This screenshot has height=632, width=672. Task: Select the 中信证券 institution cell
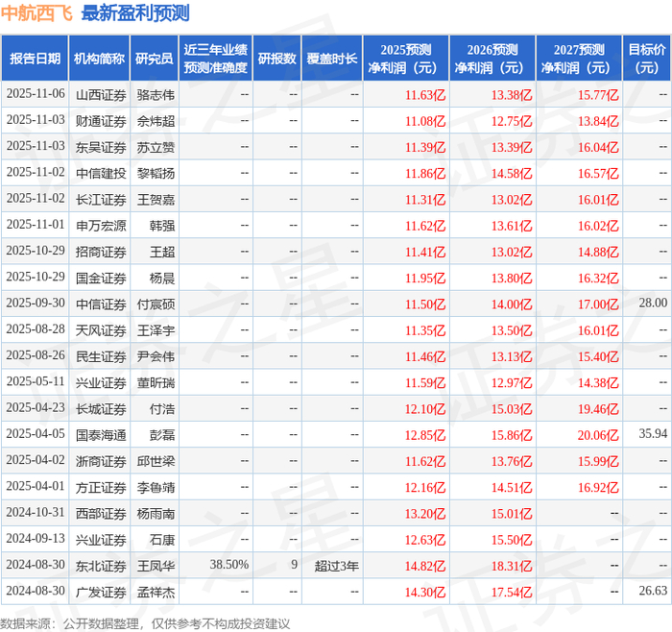(101, 304)
